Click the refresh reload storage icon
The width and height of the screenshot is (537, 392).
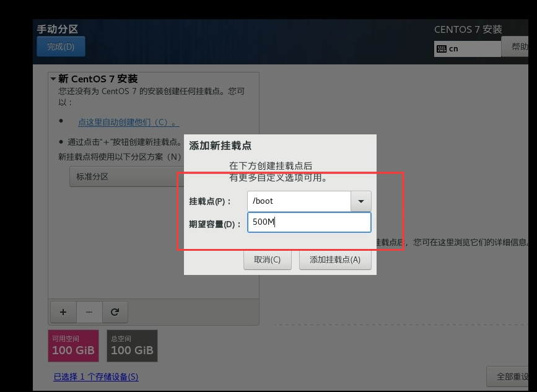point(115,312)
